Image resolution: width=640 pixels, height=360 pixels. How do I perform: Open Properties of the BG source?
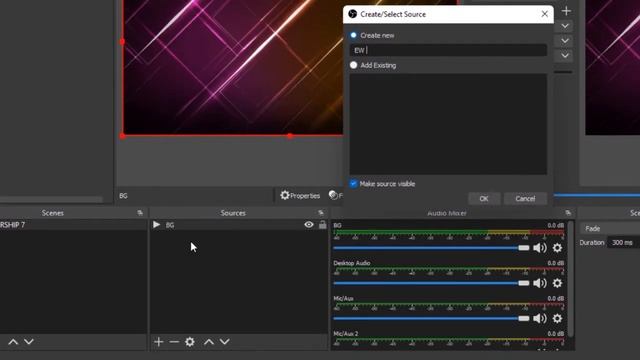click(x=300, y=196)
